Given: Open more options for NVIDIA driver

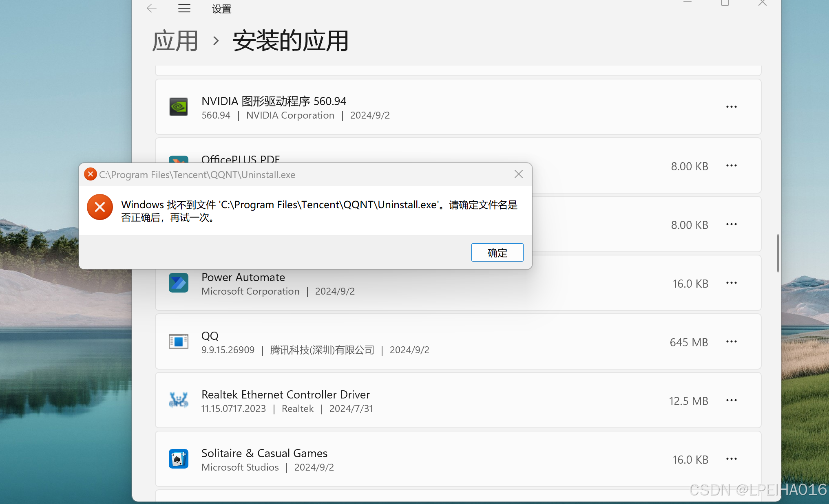Looking at the screenshot, I should pos(731,107).
